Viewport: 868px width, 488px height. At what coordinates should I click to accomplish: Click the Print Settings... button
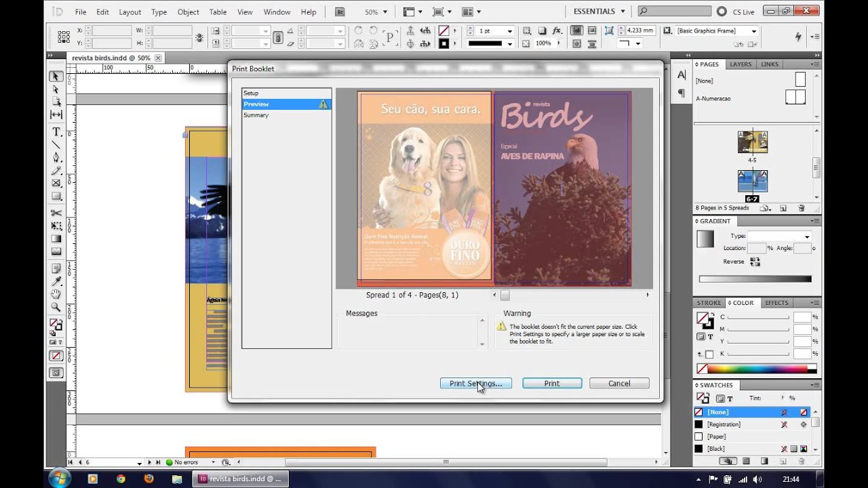[475, 384]
